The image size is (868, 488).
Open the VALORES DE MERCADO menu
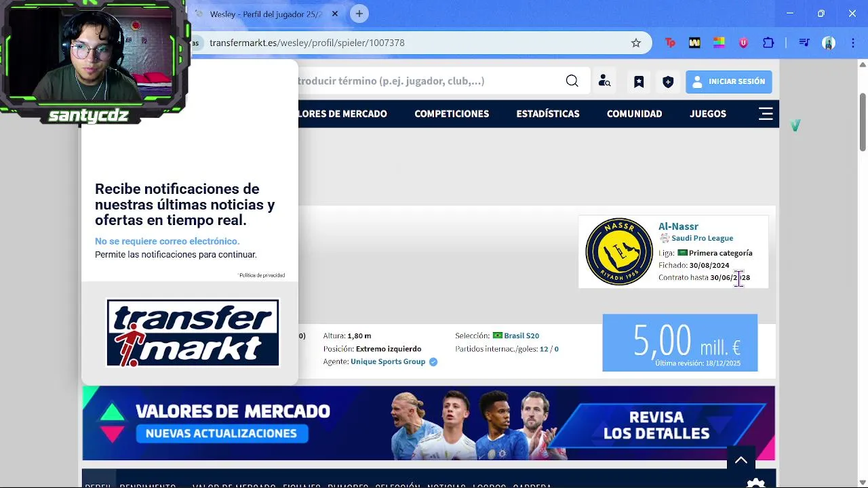[x=342, y=114]
